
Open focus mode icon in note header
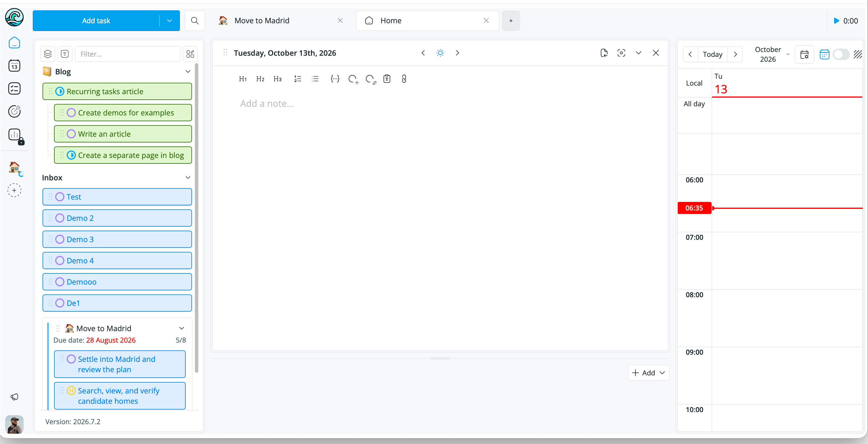(621, 53)
